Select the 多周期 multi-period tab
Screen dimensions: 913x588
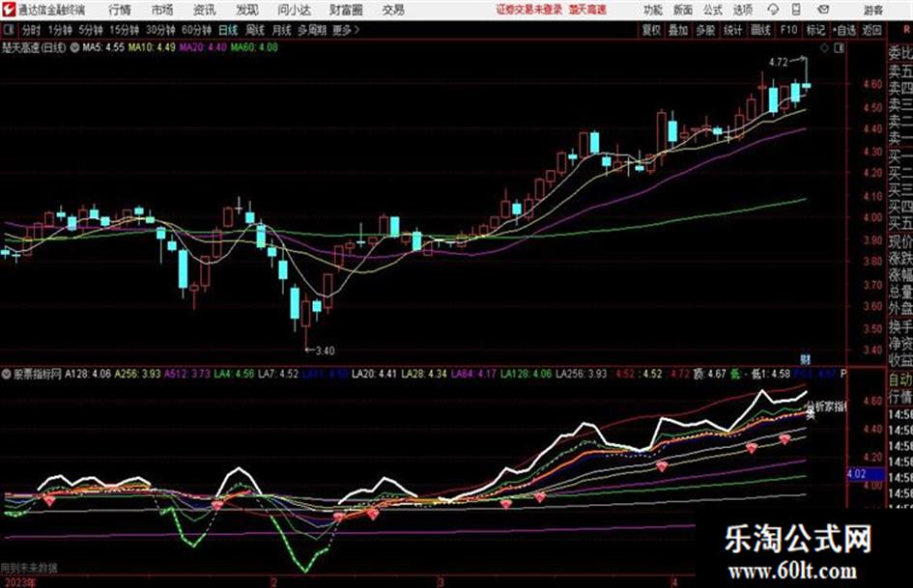tap(312, 30)
